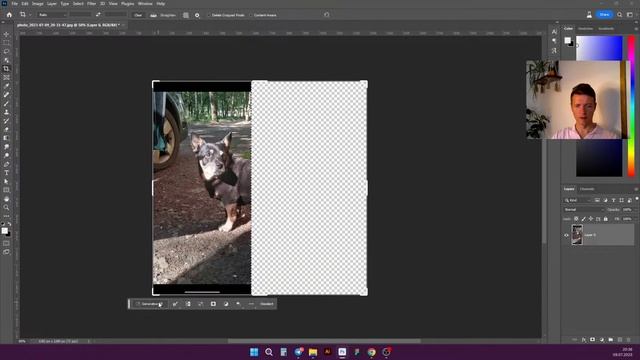The image size is (640, 360).
Task: Select the Clone Stamp tool
Action: [6, 112]
